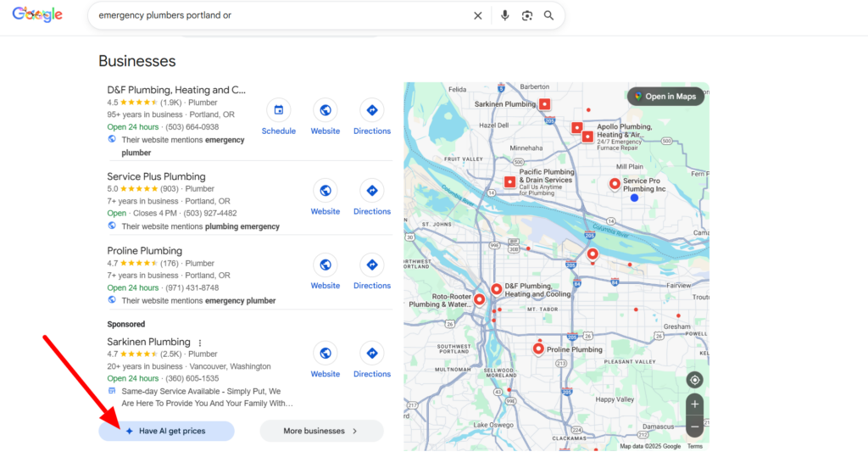Select the D&F Plumbing map pin

point(497,289)
